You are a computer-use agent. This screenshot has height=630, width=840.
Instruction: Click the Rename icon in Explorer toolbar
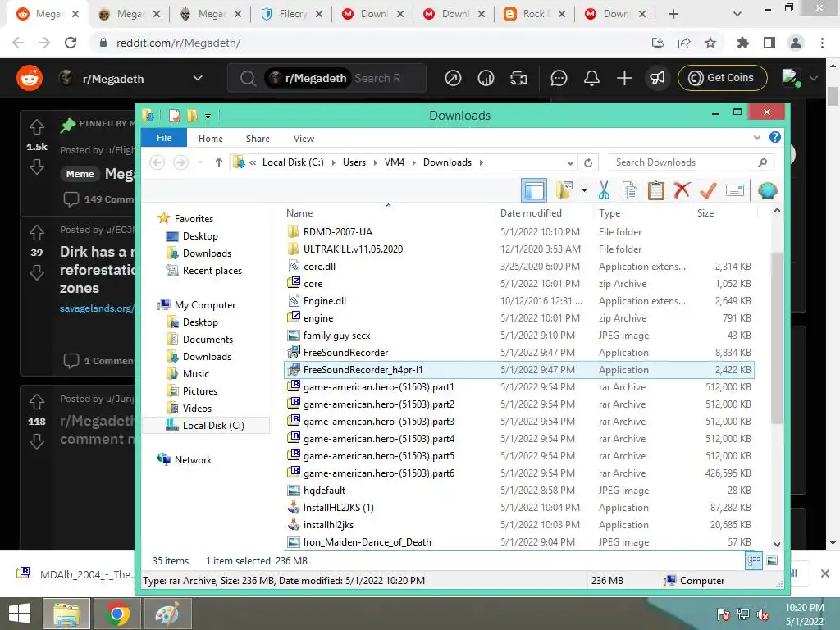734,190
